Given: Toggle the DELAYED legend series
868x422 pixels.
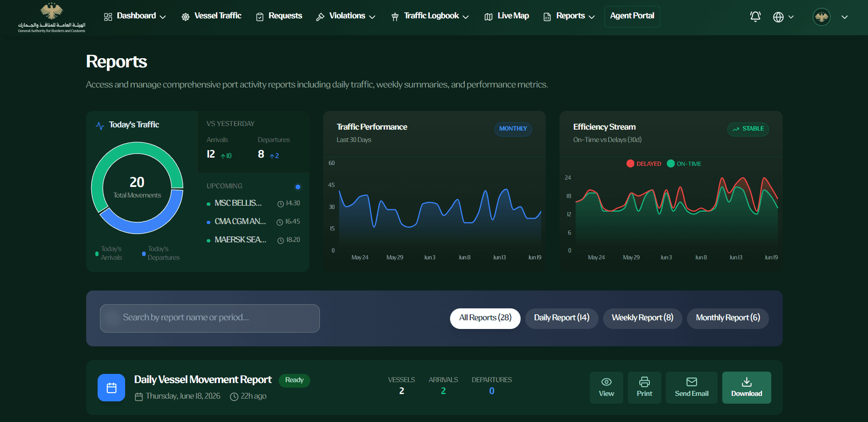Looking at the screenshot, I should [x=644, y=164].
